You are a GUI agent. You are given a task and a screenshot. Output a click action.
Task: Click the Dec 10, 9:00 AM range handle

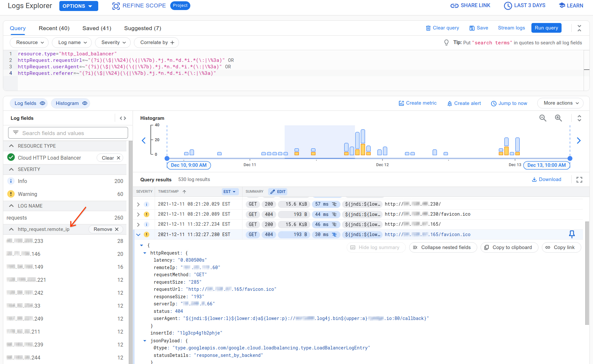[189, 165]
